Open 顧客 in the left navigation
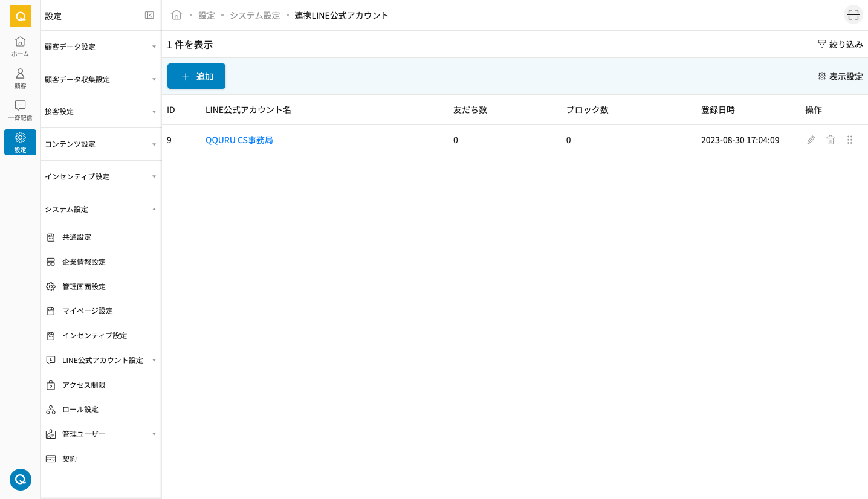Image resolution: width=868 pixels, height=499 pixels. [x=20, y=79]
